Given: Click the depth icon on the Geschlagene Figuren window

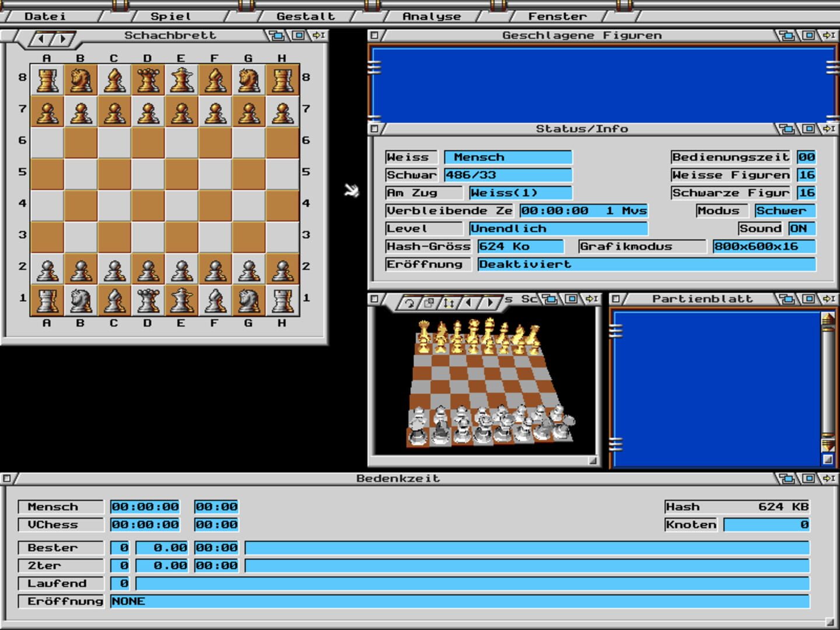Looking at the screenshot, I should 788,35.
